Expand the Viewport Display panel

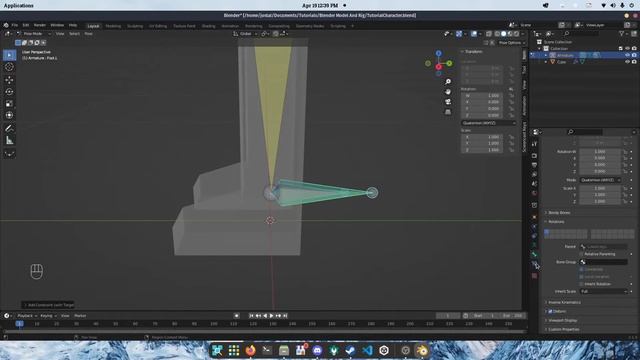coord(562,320)
